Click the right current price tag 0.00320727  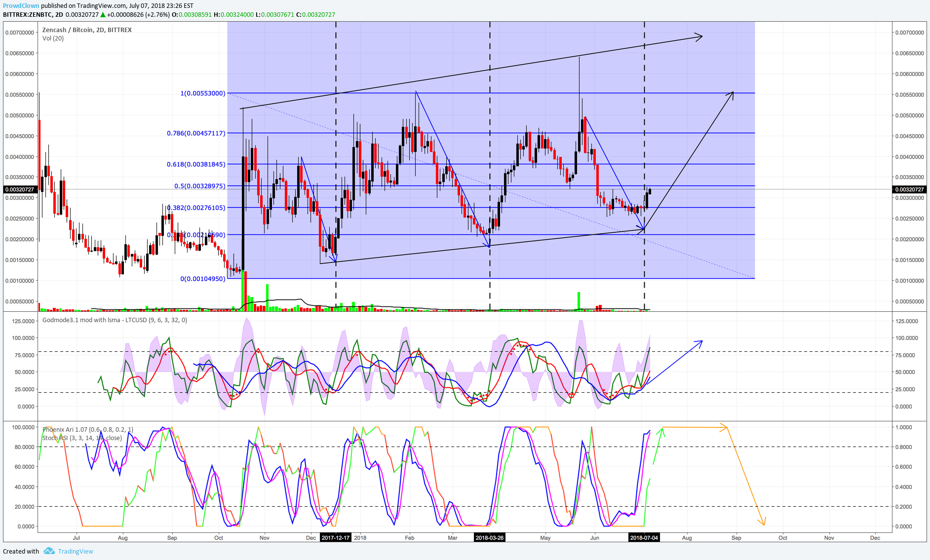point(910,189)
